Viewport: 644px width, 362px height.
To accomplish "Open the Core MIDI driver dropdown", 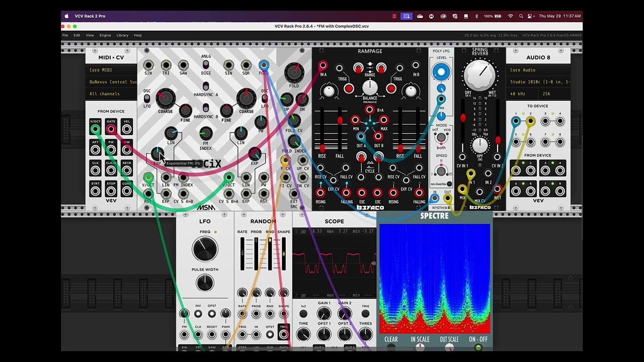I will pyautogui.click(x=111, y=70).
